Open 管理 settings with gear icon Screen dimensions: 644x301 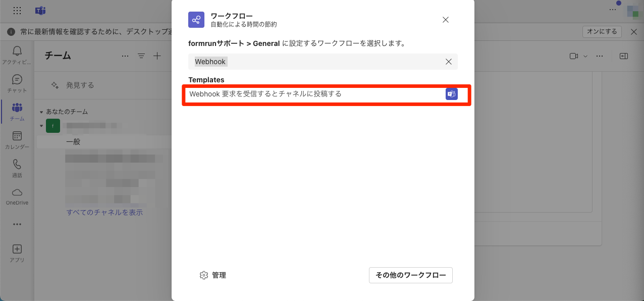(212, 275)
